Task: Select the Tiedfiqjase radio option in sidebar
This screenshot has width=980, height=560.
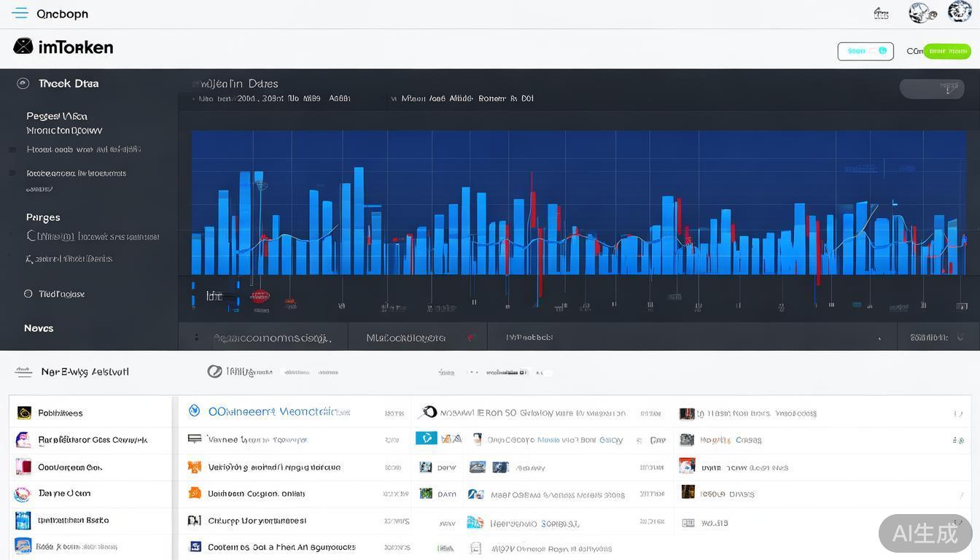Action: (x=28, y=294)
